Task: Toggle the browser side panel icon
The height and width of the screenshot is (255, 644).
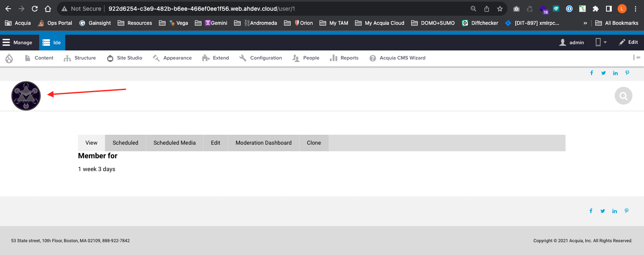Action: pyautogui.click(x=608, y=9)
